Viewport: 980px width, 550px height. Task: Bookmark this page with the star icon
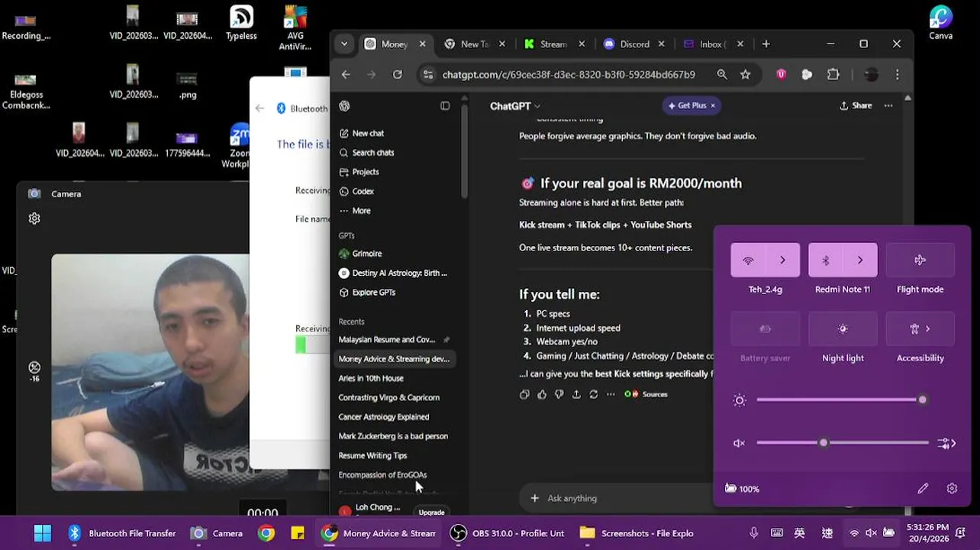click(x=746, y=74)
